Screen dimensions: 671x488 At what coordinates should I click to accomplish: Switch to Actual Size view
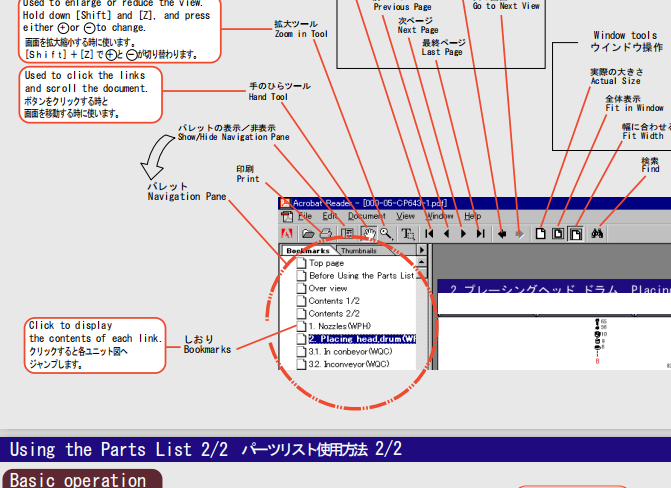(x=541, y=233)
